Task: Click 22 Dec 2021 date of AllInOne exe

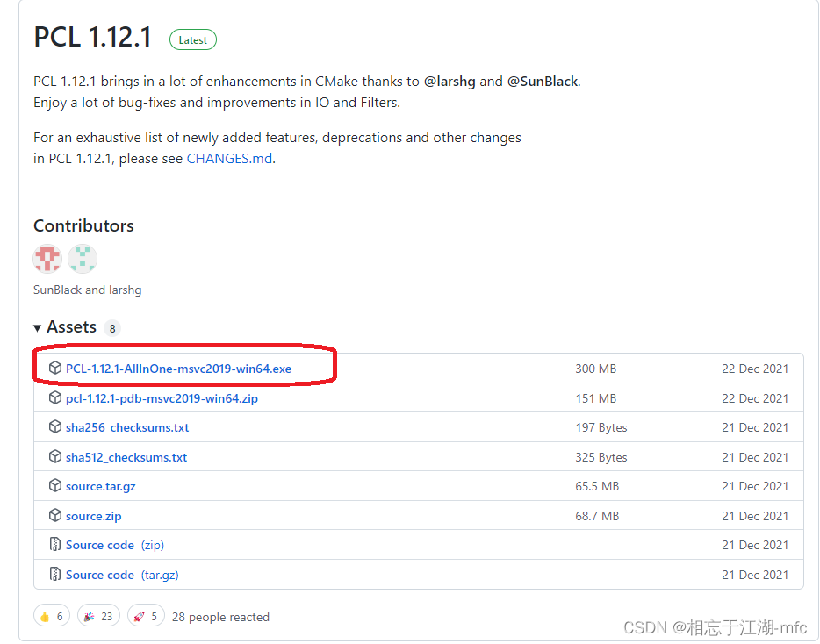Action: pyautogui.click(x=755, y=369)
